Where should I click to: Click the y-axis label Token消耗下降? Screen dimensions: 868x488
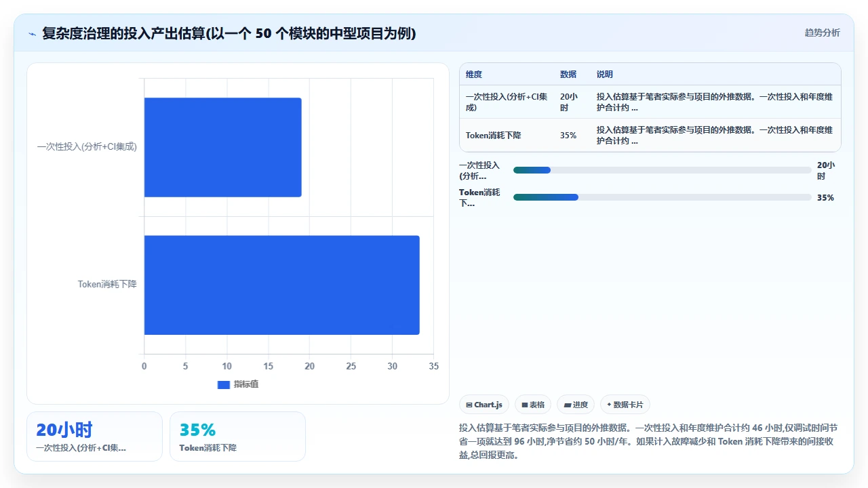pos(107,285)
